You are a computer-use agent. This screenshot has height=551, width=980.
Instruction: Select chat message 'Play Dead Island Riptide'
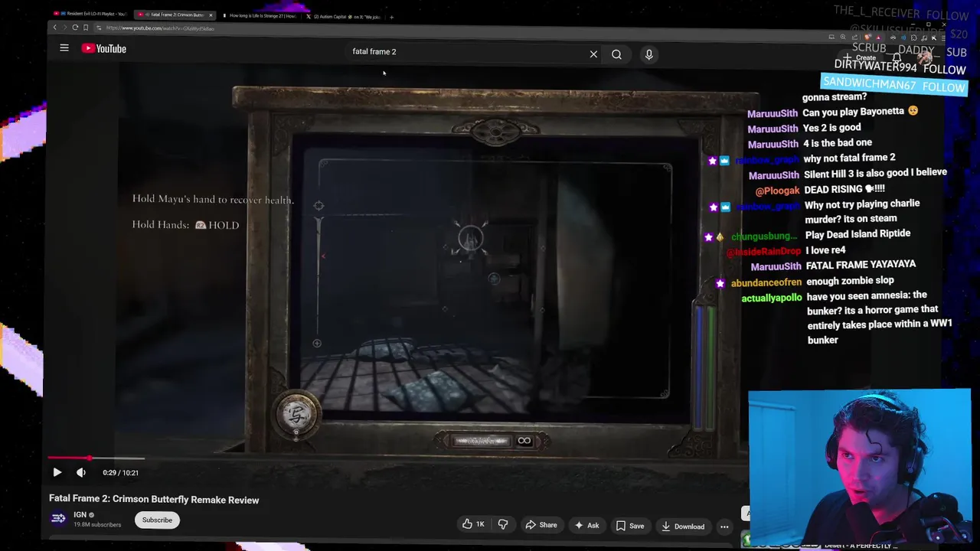[x=858, y=233]
